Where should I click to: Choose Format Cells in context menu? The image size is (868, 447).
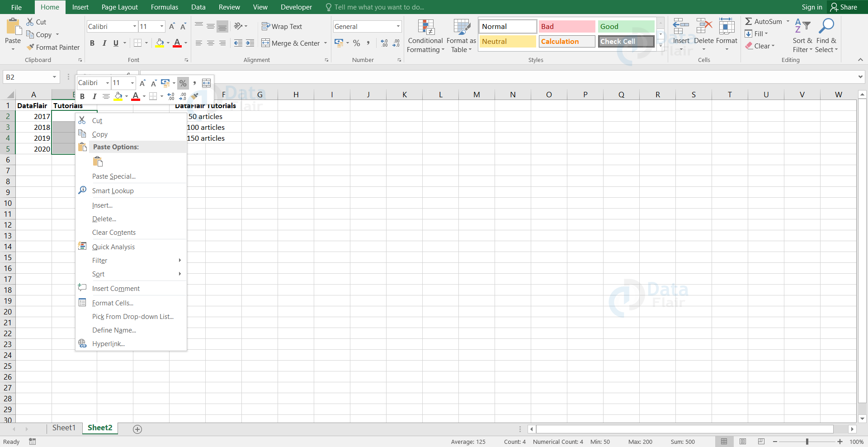pyautogui.click(x=131, y=303)
